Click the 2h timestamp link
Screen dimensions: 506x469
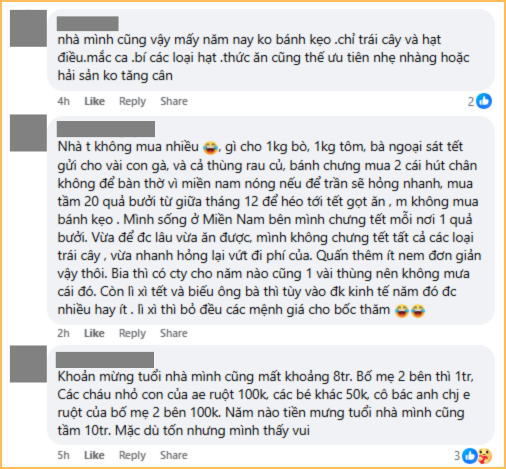pyautogui.click(x=63, y=333)
